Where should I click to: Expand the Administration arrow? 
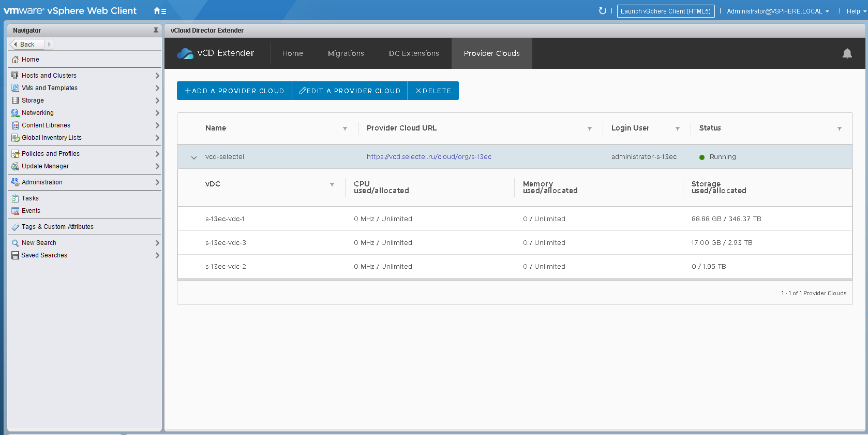click(157, 182)
